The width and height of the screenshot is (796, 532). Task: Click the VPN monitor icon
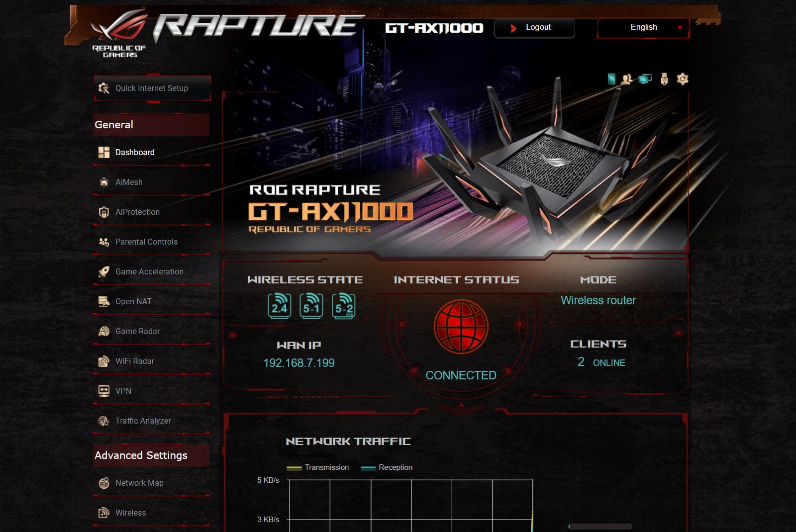[x=103, y=391]
